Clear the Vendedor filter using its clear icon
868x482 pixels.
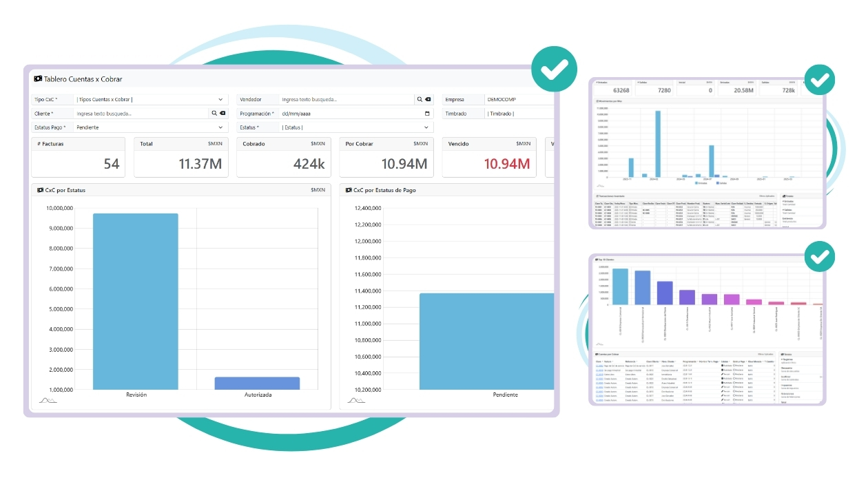427,99
